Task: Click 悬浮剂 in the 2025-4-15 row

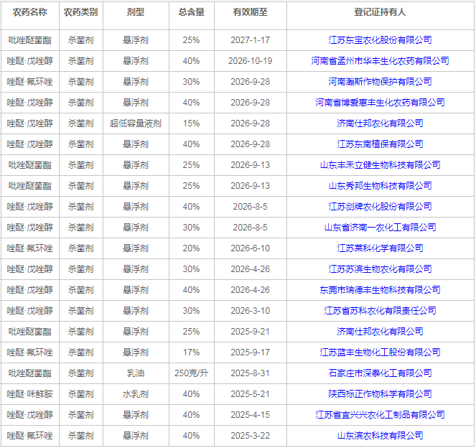Action: 136,415
